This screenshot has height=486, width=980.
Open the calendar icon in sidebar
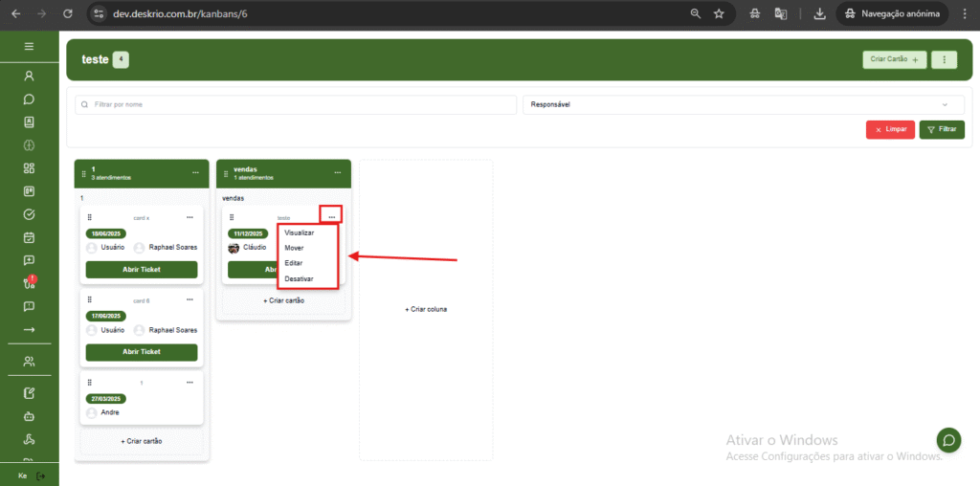pyautogui.click(x=29, y=237)
